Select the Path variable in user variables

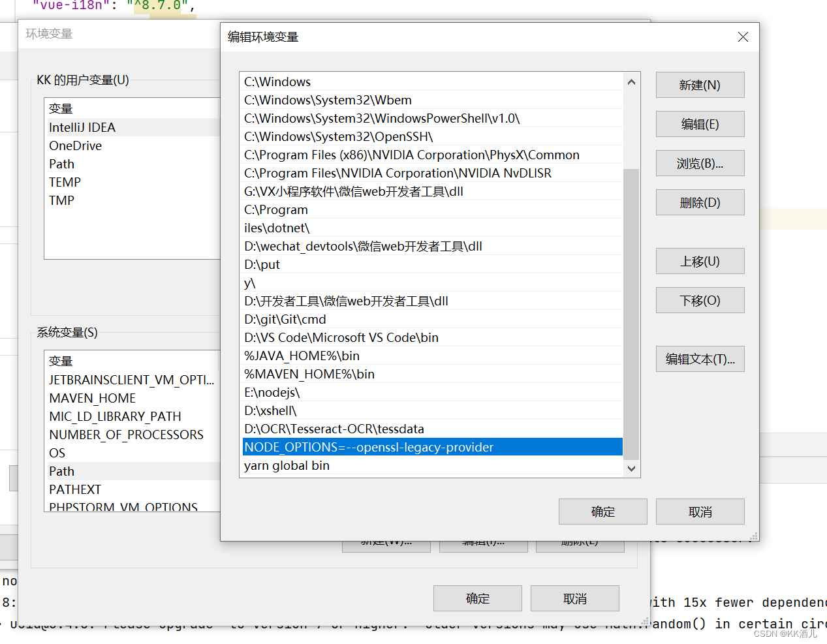pos(61,164)
